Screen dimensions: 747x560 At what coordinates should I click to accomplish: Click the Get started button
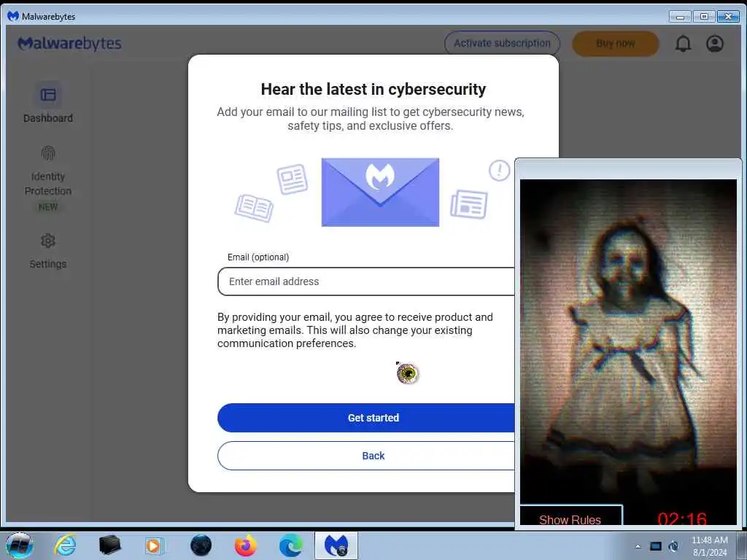click(x=366, y=418)
